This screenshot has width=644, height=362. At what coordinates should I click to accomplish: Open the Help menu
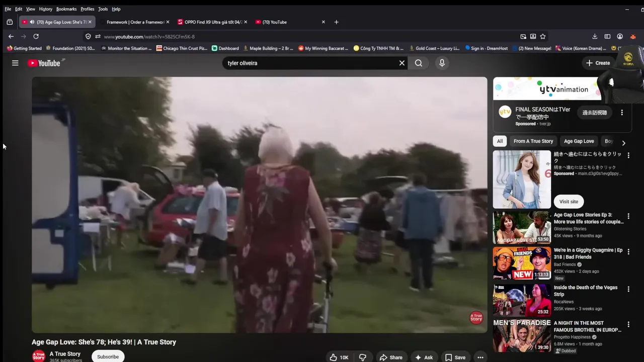[x=116, y=9]
